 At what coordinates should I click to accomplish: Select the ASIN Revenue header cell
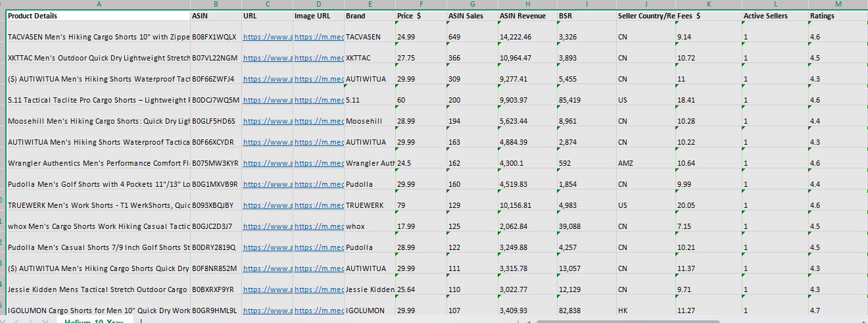[x=527, y=15]
